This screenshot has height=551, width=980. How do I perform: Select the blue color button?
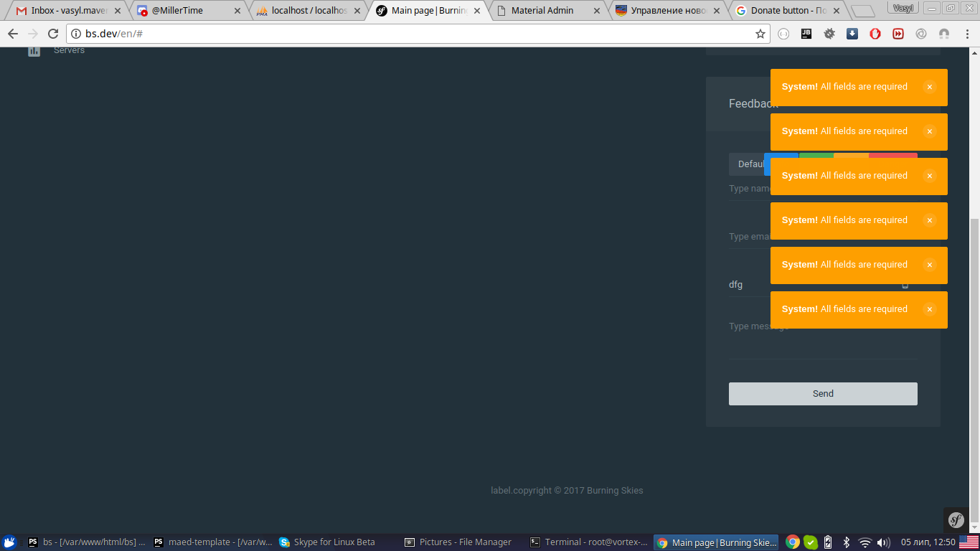coord(781,155)
